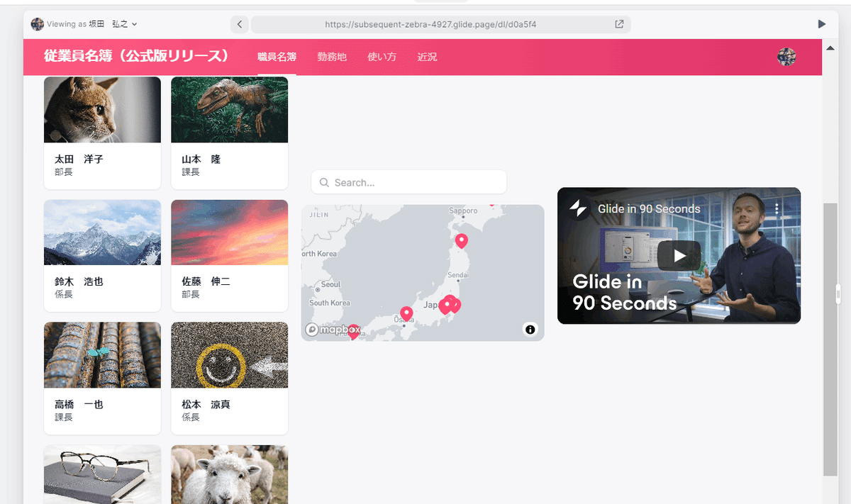The height and width of the screenshot is (504, 851).
Task: Select the map pin north of Sendai
Action: [462, 241]
